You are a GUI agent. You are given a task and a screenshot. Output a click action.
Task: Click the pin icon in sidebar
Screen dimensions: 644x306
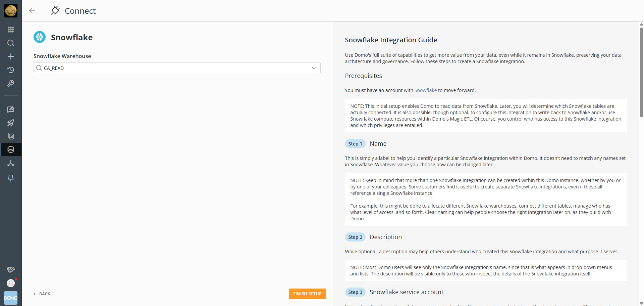point(11,178)
